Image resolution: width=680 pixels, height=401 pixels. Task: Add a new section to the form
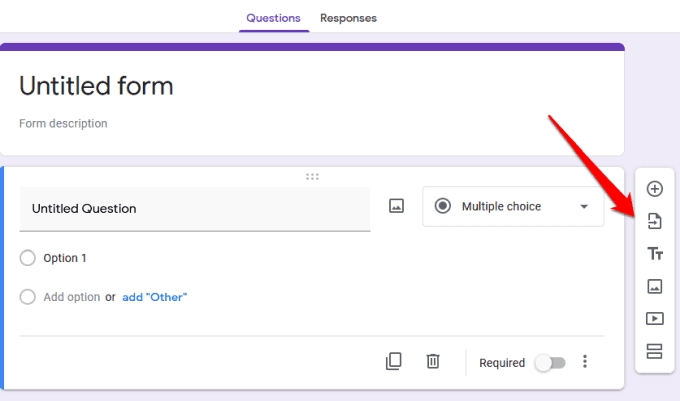[655, 351]
